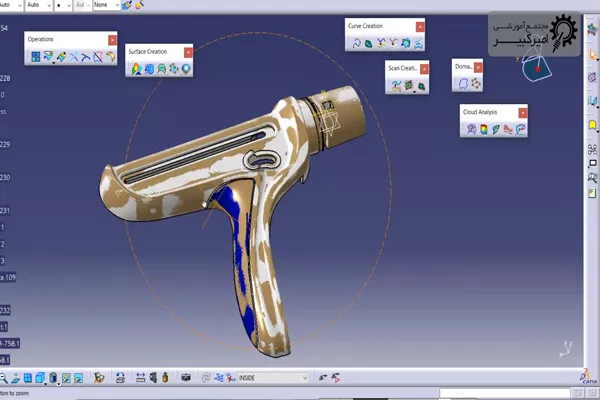
Task: Expand the shading view mode dropdown arrow
Action: 59,384
